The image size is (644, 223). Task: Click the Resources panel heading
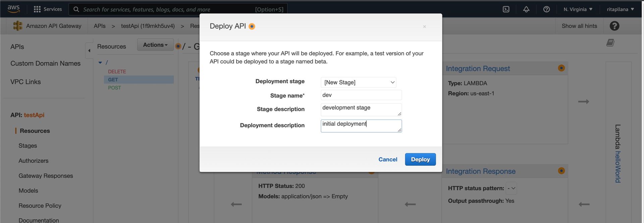tap(111, 47)
